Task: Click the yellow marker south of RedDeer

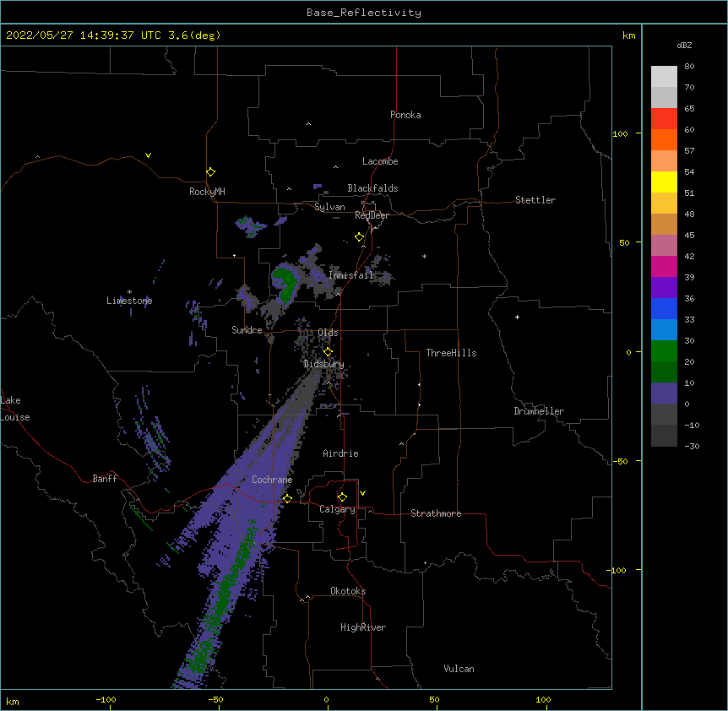Action: click(360, 237)
